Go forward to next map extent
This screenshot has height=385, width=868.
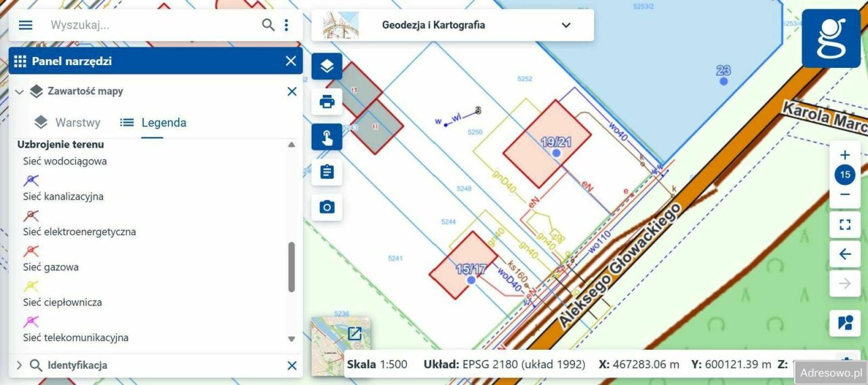click(845, 283)
